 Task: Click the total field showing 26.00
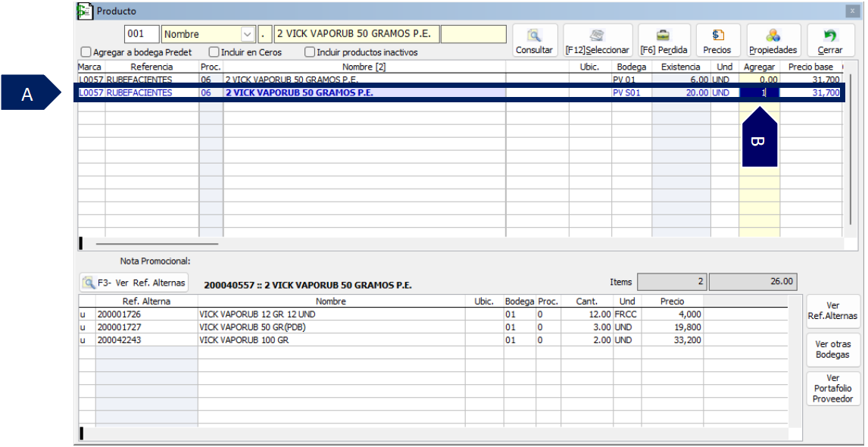(x=754, y=281)
